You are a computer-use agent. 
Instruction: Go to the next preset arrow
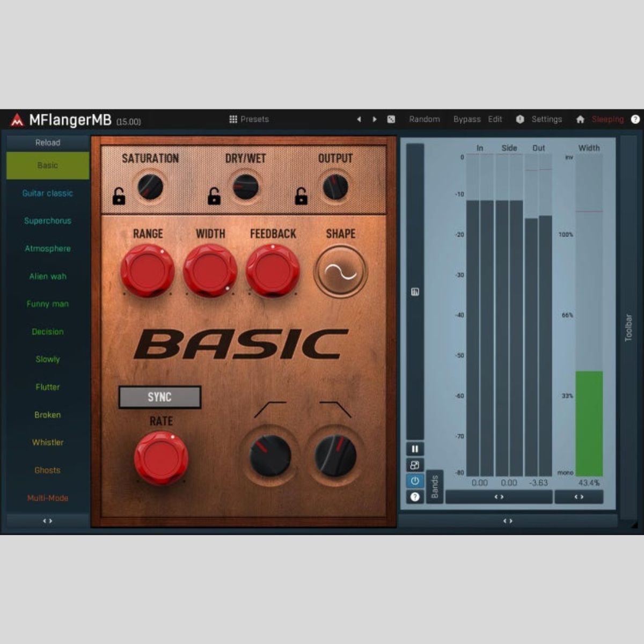coord(375,119)
